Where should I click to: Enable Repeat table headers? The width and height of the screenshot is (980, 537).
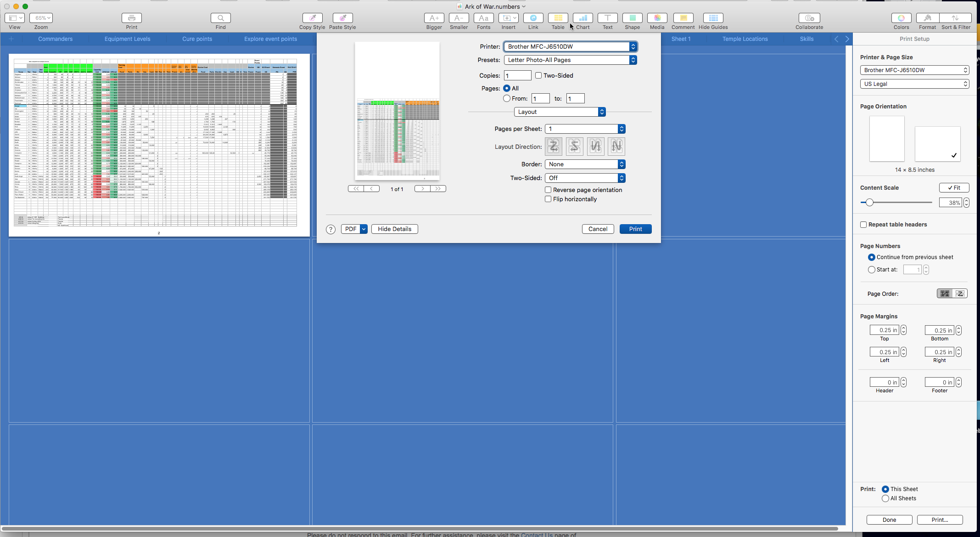click(863, 225)
